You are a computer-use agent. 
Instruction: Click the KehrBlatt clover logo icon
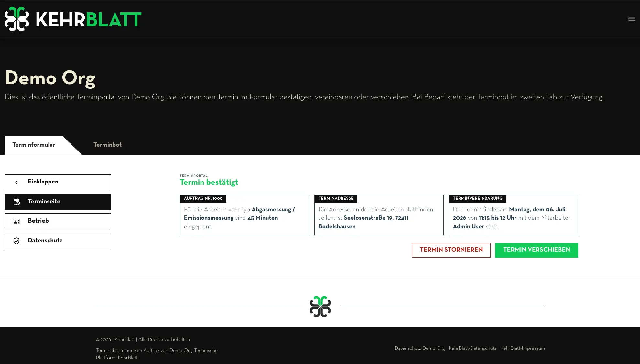tap(17, 19)
